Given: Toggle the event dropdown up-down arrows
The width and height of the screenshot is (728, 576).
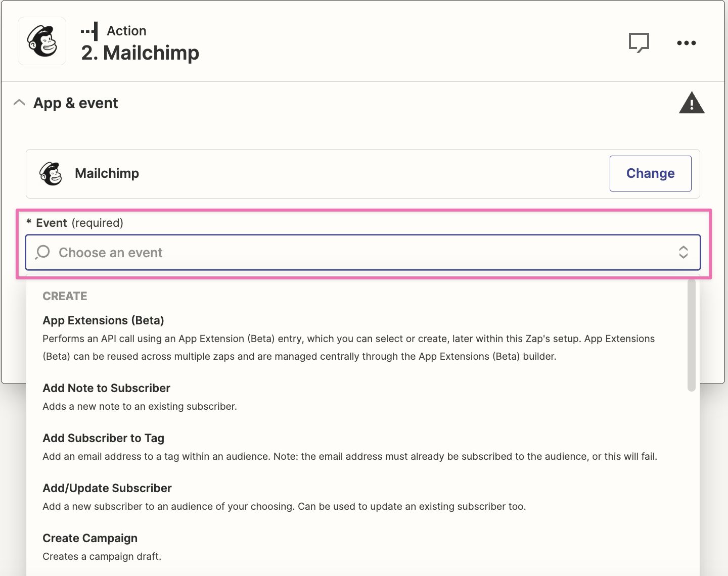Looking at the screenshot, I should pyautogui.click(x=684, y=252).
